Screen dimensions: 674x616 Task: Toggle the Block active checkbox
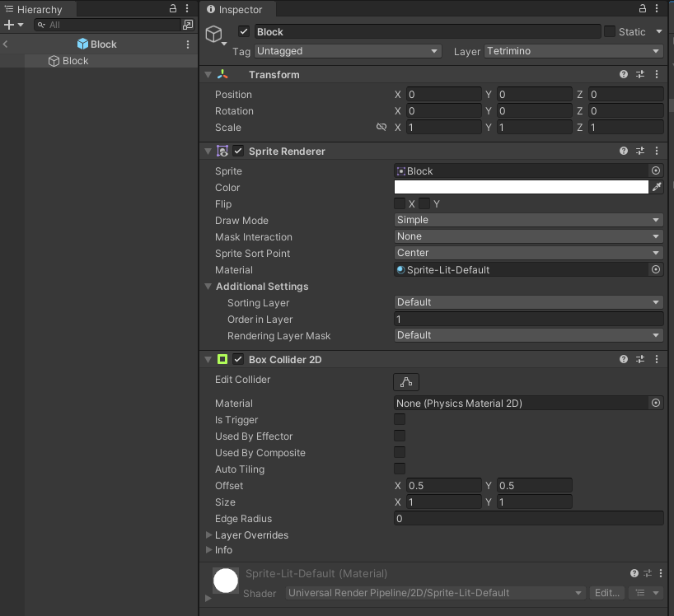point(244,31)
